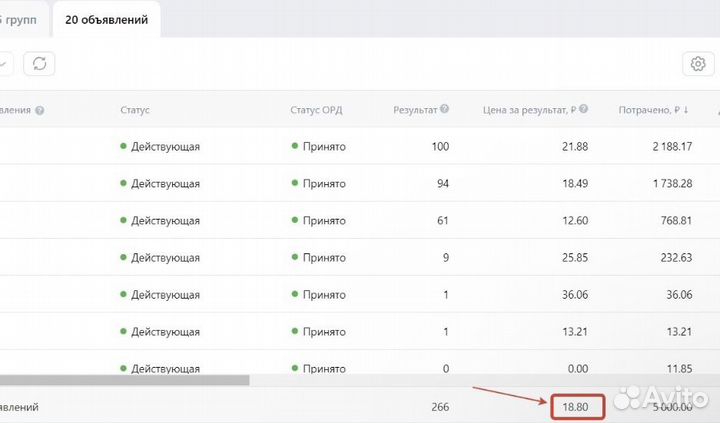720x423 pixels.
Task: Select Действующая status in row with 94 results
Action: coord(160,184)
